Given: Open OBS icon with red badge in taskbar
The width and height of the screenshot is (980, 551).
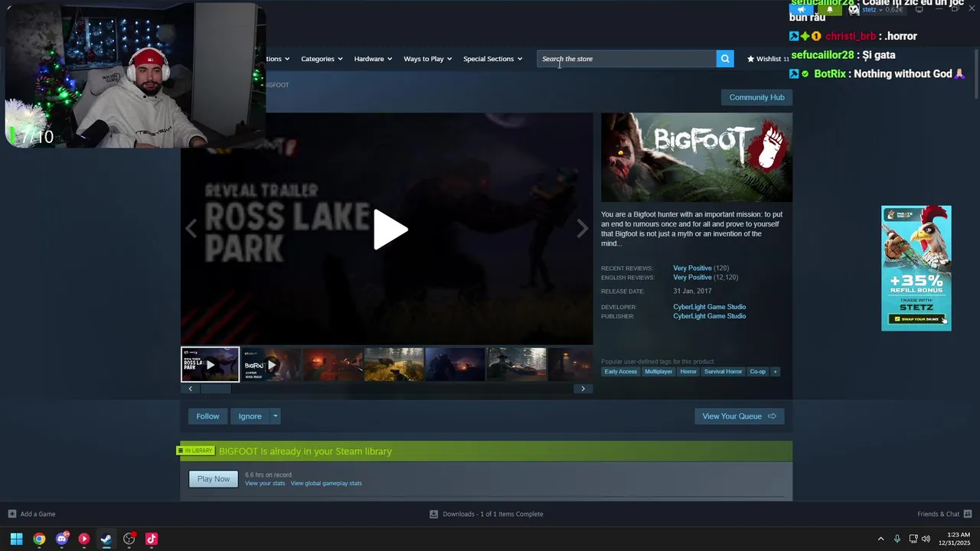Looking at the screenshot, I should click(129, 539).
